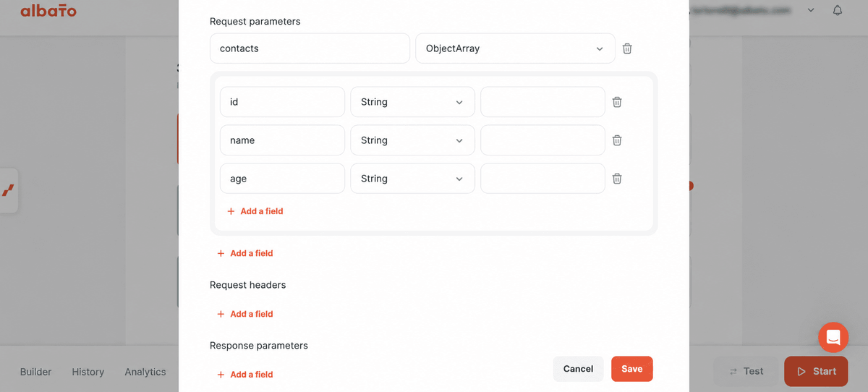This screenshot has width=868, height=392.
Task: Switch to the Builder tab
Action: tap(35, 372)
